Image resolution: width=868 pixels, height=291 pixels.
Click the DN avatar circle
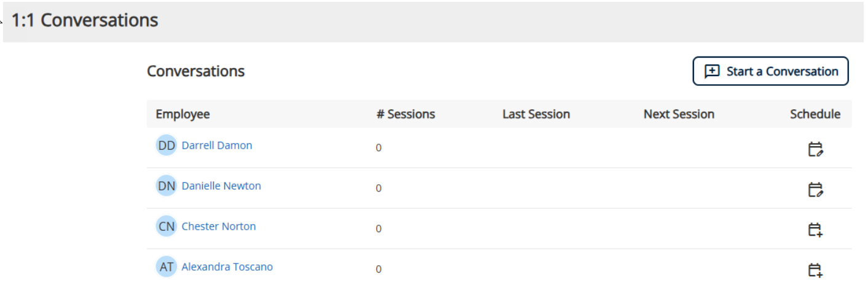click(167, 186)
